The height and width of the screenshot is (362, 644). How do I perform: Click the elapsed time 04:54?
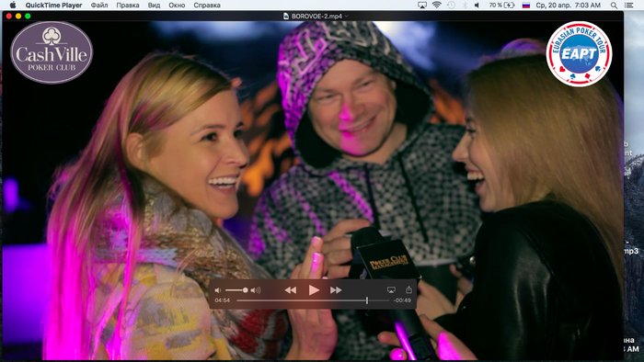pos(223,300)
